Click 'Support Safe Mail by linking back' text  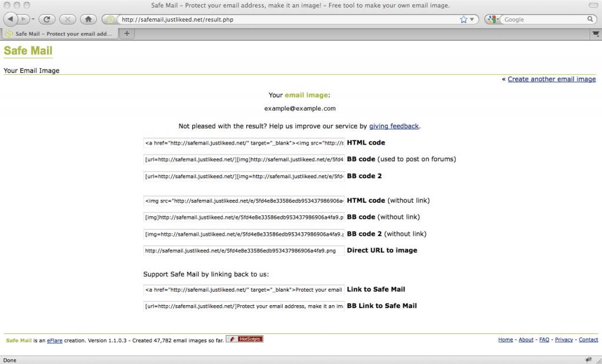(x=206, y=274)
